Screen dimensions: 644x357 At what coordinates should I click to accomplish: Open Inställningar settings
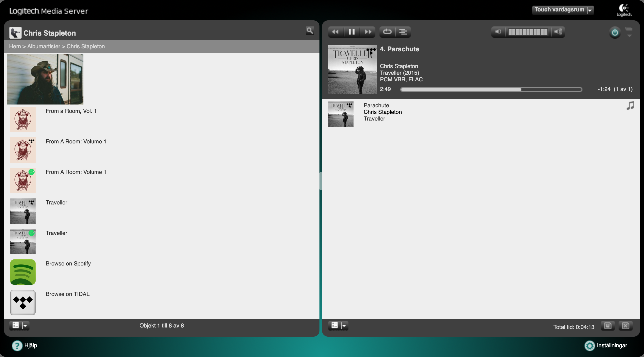pos(612,345)
